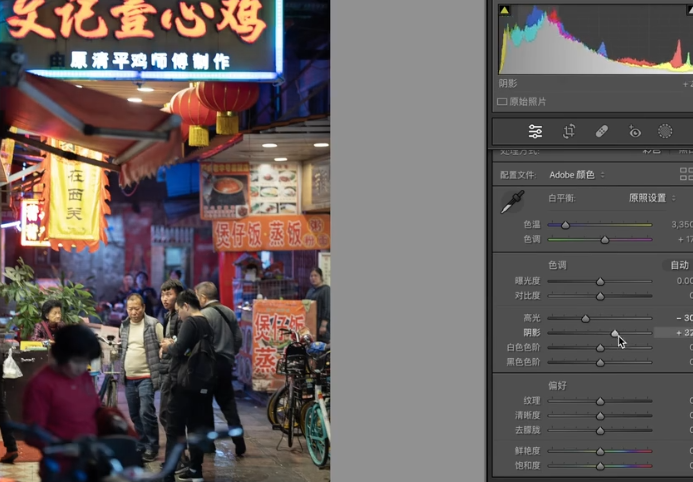Click the 配置文件 label
Screen dimensions: 693x482
518,175
